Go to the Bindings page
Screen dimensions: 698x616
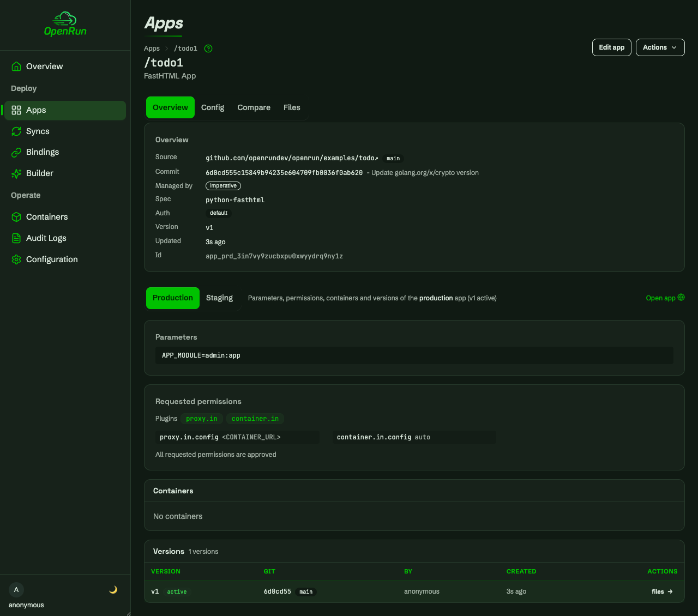pos(65,152)
